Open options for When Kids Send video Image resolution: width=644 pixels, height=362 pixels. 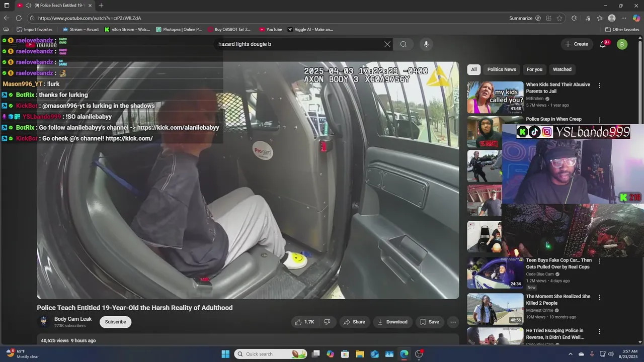599,86
